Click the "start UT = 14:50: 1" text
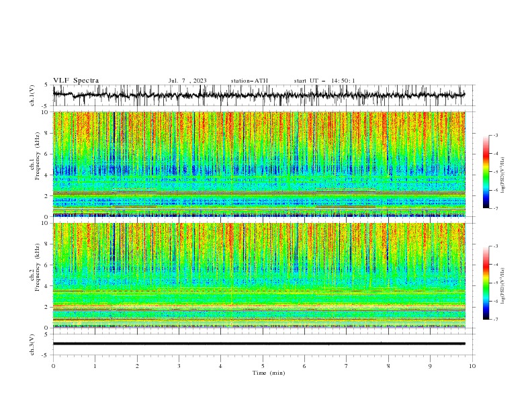Viewport: 532px width, 411px height. (324, 81)
